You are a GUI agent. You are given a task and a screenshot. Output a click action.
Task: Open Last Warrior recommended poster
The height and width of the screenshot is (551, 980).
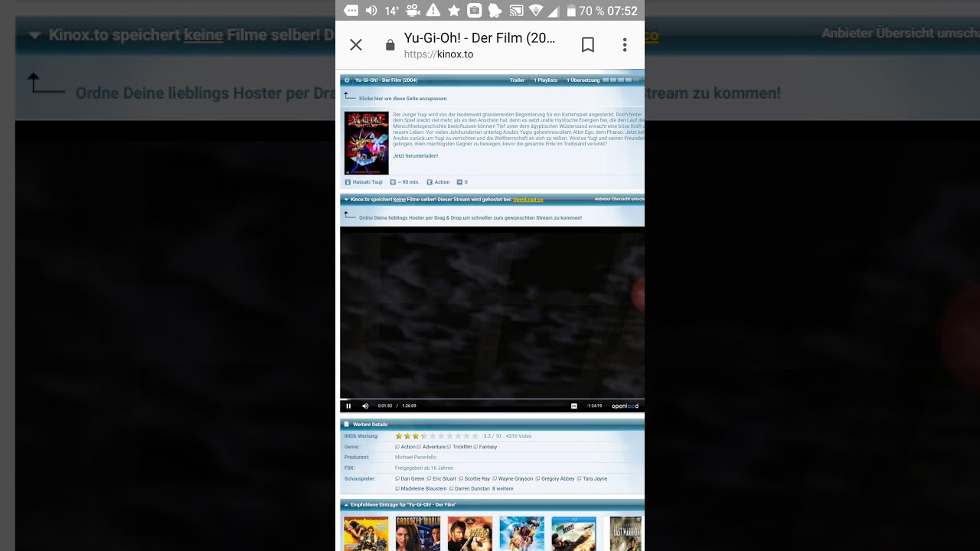point(626,534)
